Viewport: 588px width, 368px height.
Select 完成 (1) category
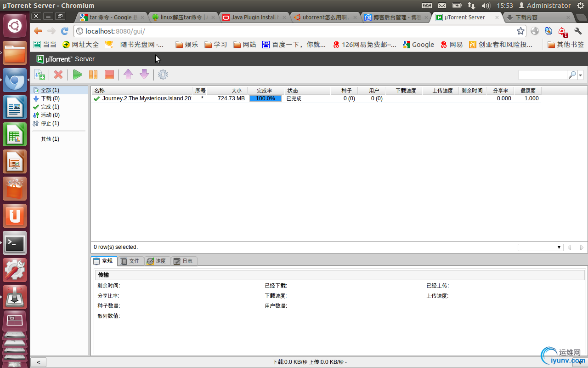[59, 107]
